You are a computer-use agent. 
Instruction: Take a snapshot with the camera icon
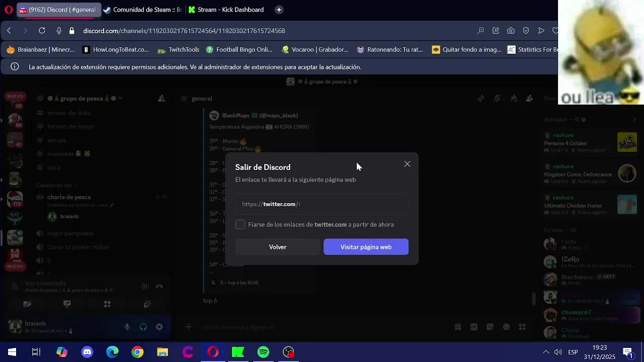[x=511, y=31]
